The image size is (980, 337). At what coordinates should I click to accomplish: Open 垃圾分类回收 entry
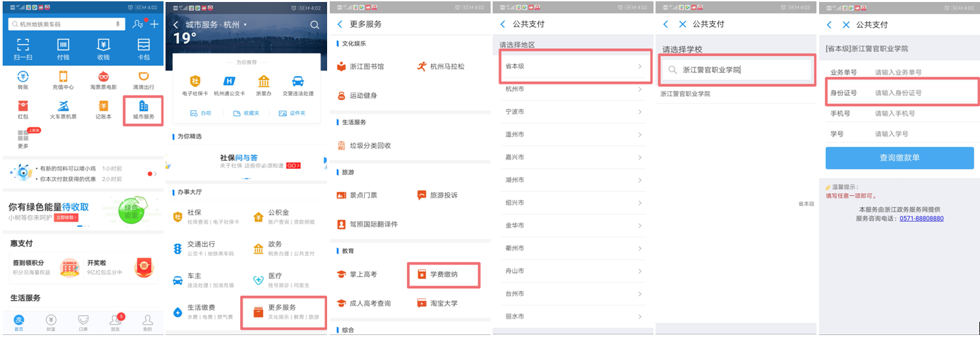[364, 146]
